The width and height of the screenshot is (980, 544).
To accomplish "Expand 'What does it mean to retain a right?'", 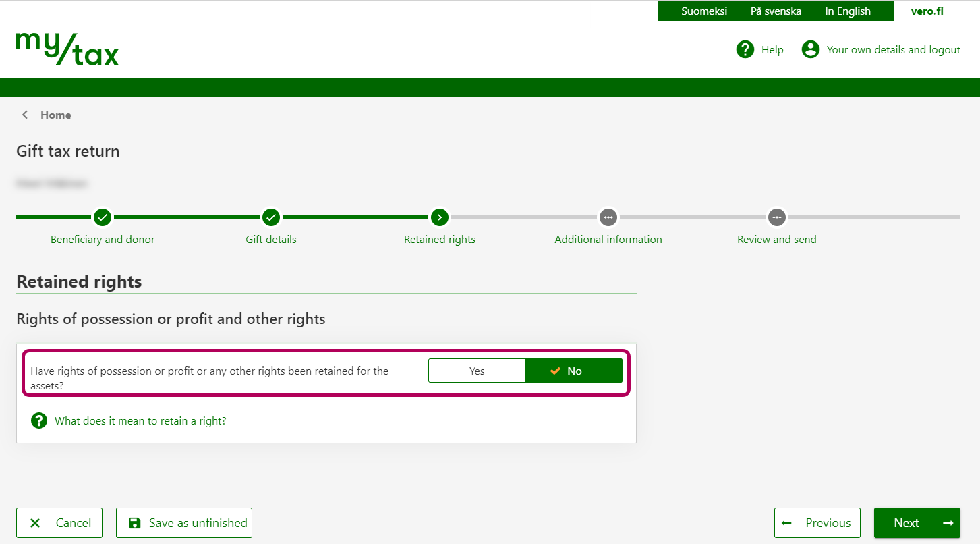I will pyautogui.click(x=140, y=420).
